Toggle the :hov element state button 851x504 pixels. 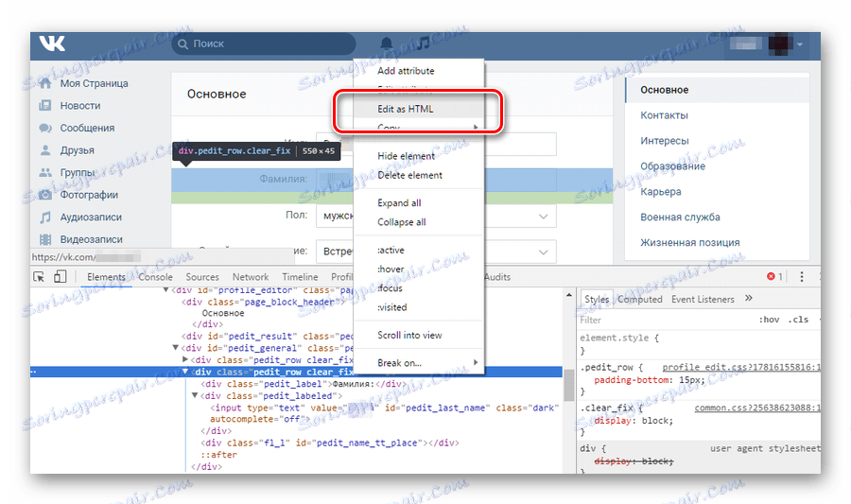coord(769,320)
